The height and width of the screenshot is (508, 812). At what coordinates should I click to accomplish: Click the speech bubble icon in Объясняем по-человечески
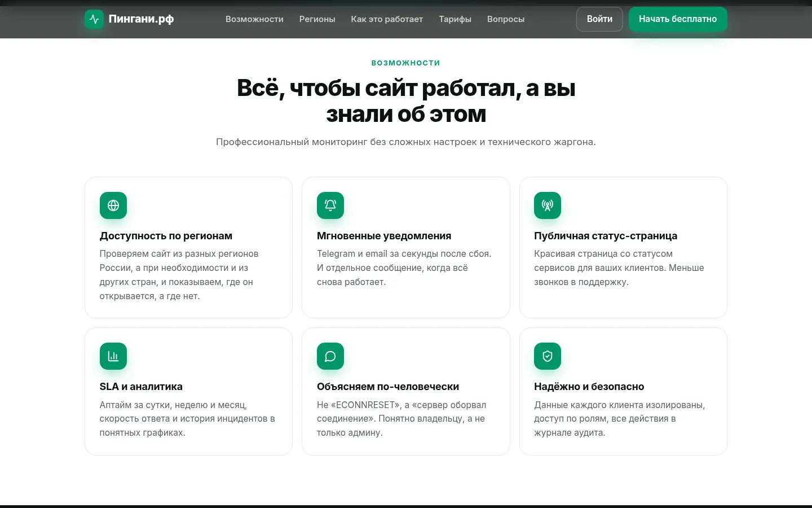[x=330, y=356]
